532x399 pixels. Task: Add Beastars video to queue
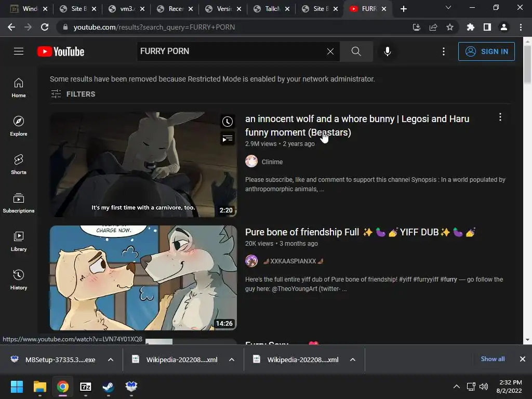click(x=228, y=138)
